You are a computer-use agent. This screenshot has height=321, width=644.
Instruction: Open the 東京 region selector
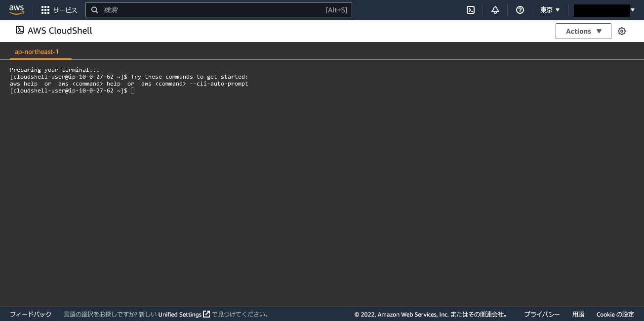550,9
